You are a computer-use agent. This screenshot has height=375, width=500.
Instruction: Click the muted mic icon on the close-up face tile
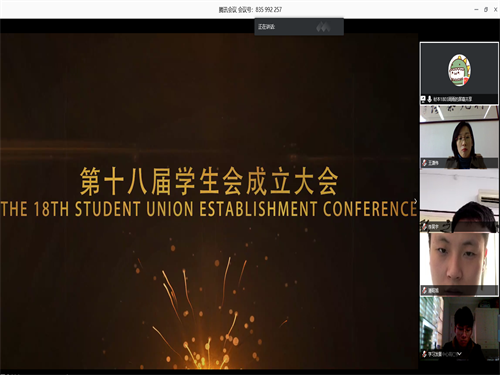[x=425, y=290]
